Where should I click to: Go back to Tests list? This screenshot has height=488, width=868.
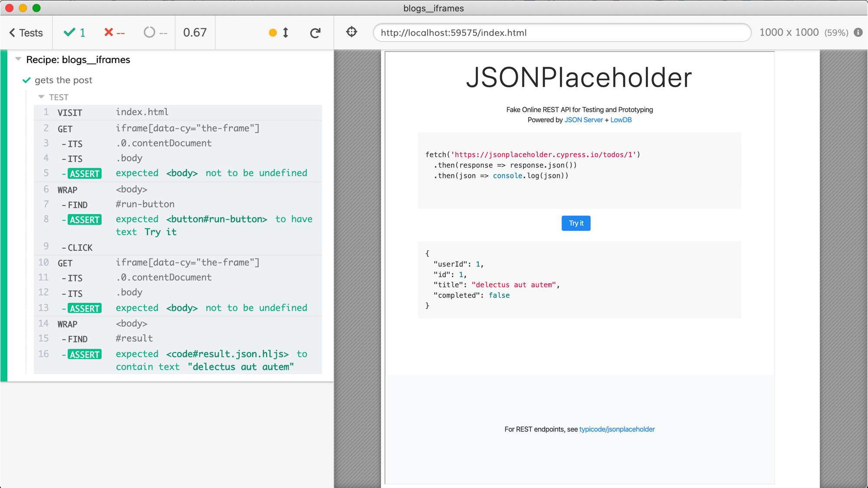(26, 33)
